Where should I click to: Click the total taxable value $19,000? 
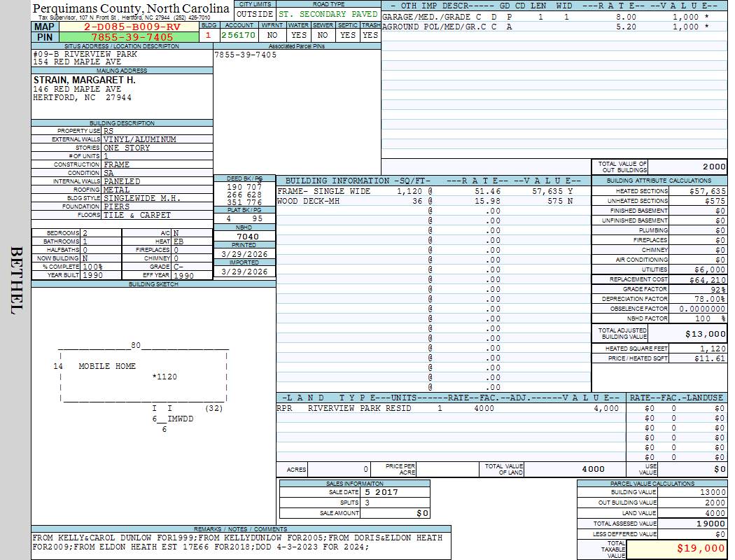click(x=700, y=549)
